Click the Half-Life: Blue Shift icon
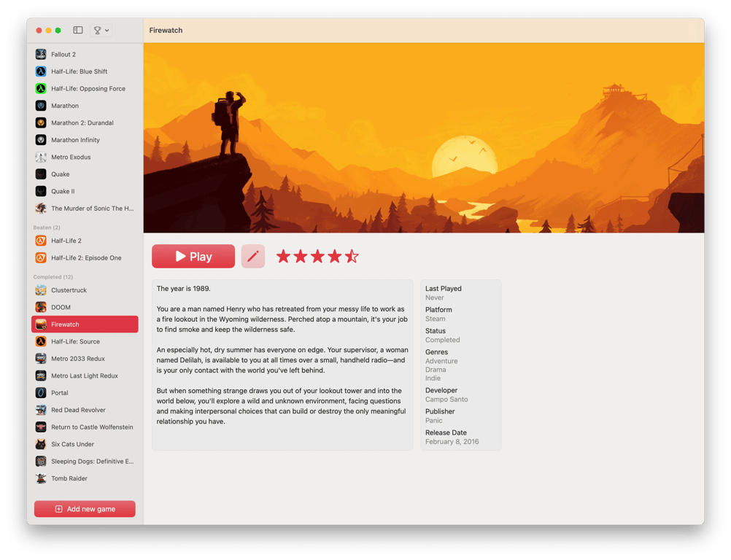Image resolution: width=731 pixels, height=560 pixels. pyautogui.click(x=41, y=71)
